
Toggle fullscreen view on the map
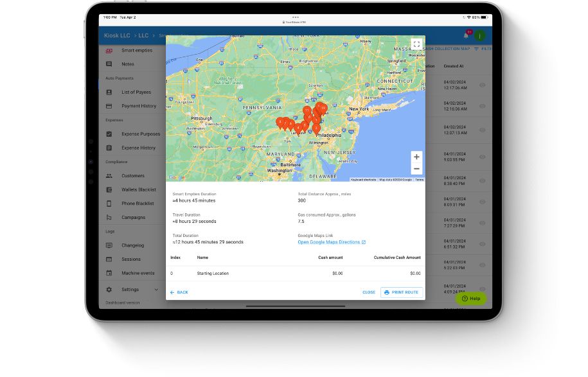[x=416, y=44]
